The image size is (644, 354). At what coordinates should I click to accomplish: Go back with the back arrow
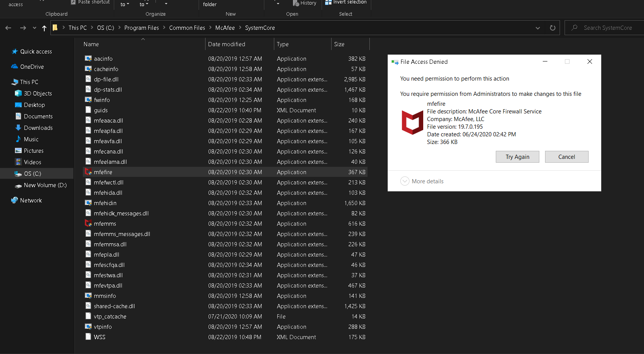tap(8, 28)
